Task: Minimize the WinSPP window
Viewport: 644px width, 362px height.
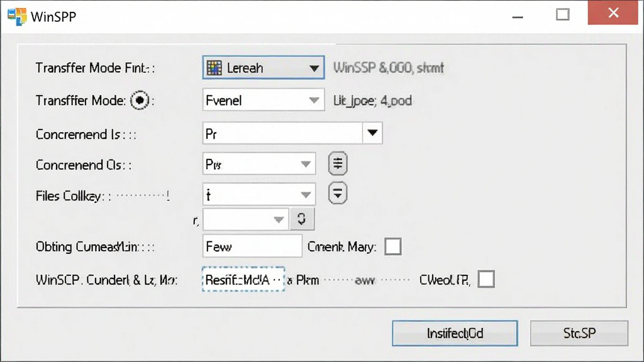Action: [x=518, y=16]
